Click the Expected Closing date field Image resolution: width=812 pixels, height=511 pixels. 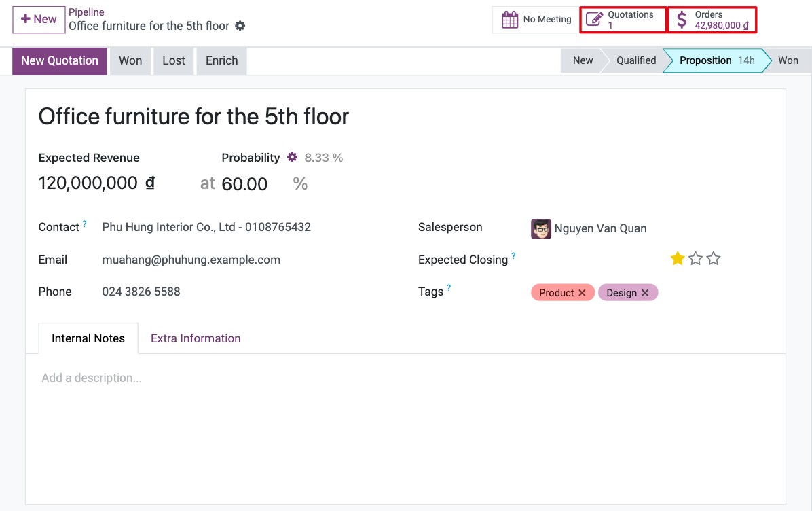click(x=597, y=259)
